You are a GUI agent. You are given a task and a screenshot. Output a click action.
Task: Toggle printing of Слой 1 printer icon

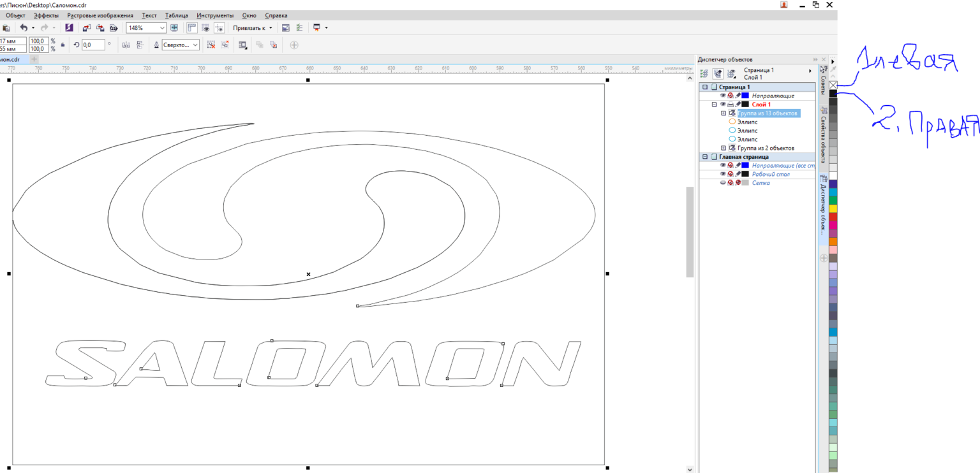point(731,105)
